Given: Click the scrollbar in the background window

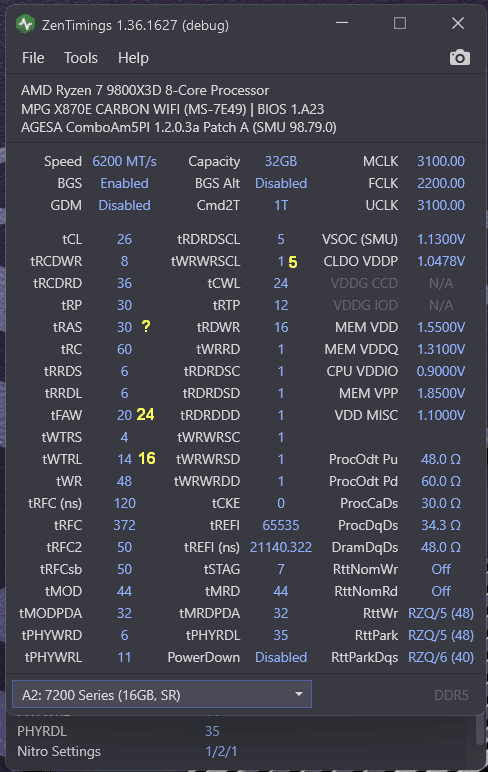Looking at the screenshot, I should click(480, 730).
